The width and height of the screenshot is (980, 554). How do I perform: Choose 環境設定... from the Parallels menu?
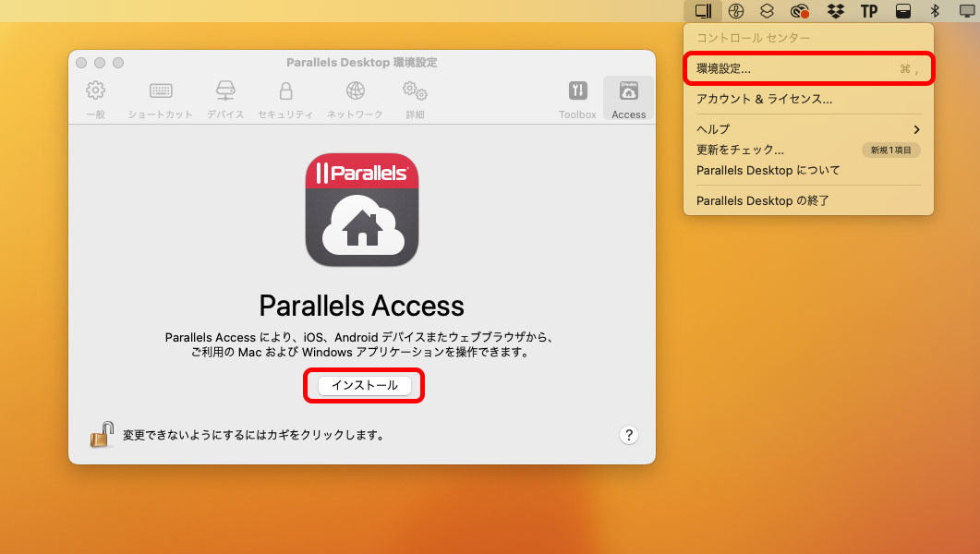point(809,68)
